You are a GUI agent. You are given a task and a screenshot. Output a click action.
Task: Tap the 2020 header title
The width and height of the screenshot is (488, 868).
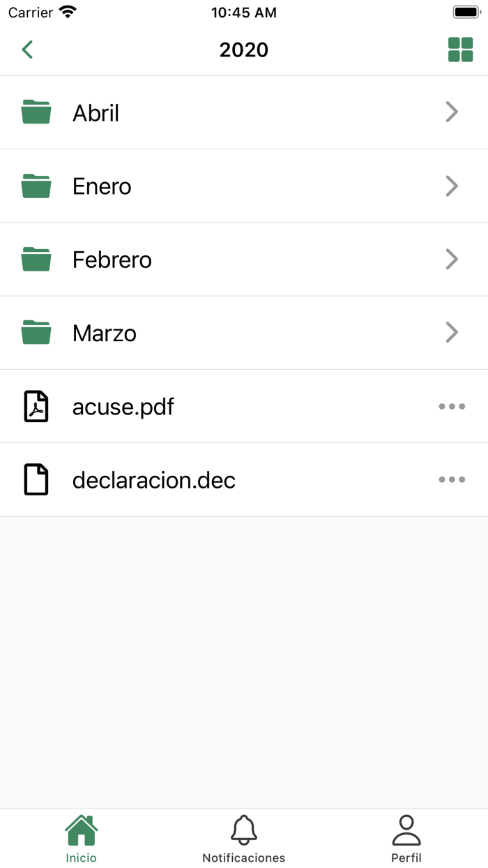[244, 50]
